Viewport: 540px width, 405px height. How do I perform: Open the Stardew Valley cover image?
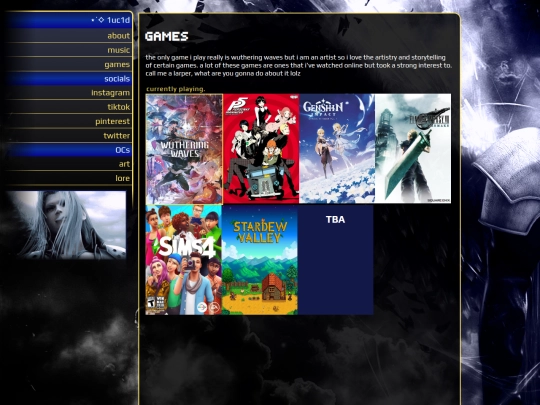(x=260, y=260)
